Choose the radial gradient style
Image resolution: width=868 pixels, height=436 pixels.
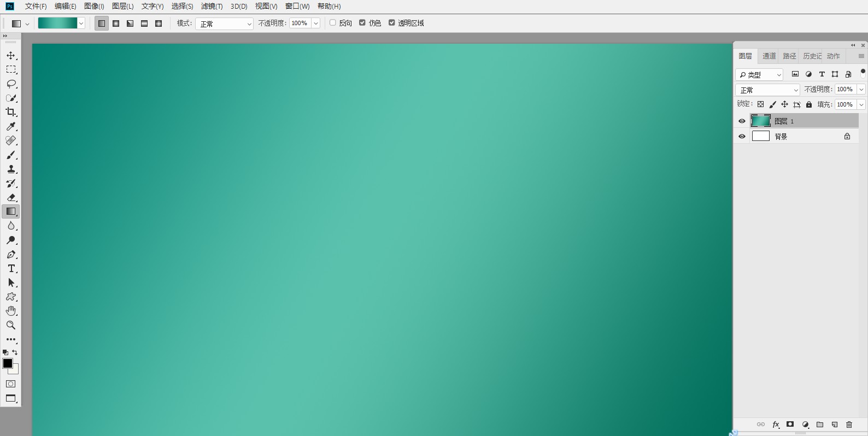(x=116, y=23)
